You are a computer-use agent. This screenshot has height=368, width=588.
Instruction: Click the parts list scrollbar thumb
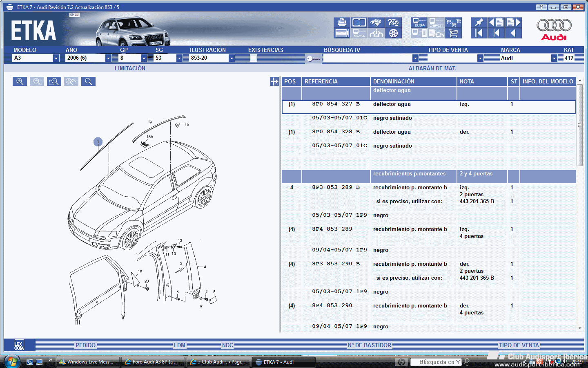(x=579, y=125)
